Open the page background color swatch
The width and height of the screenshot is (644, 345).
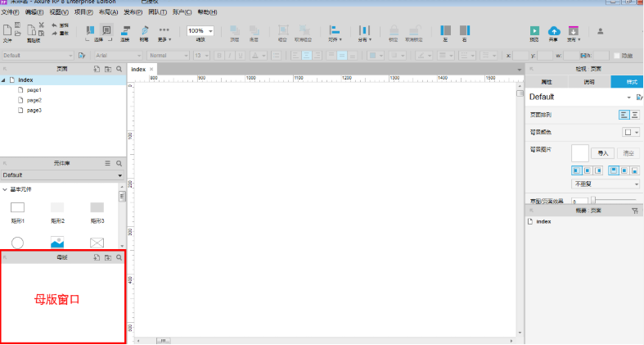pos(631,133)
